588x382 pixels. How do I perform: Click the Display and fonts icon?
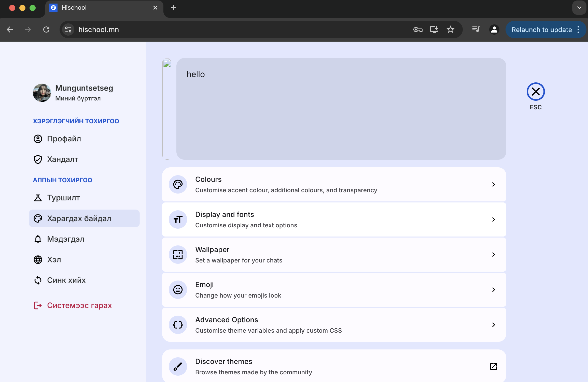coord(177,219)
